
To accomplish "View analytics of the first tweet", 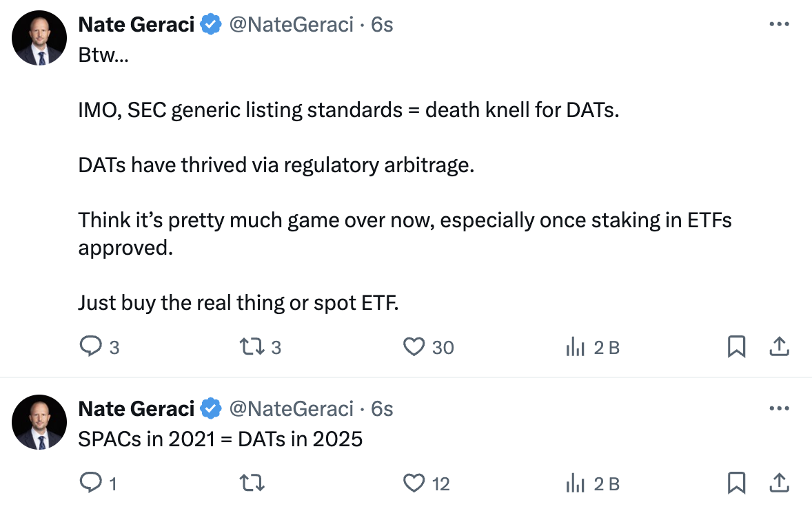I will (x=576, y=348).
